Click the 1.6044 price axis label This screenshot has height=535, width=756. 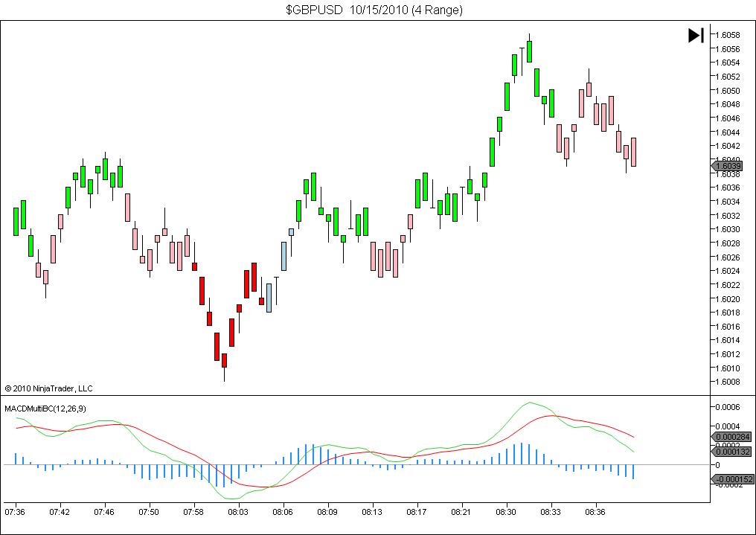click(728, 132)
